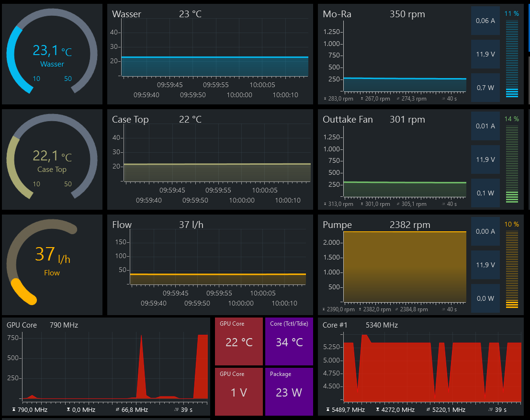Screen dimensions: 530x420
Task: Click GPU Core average 66,8 MHz
Action: (132, 410)
